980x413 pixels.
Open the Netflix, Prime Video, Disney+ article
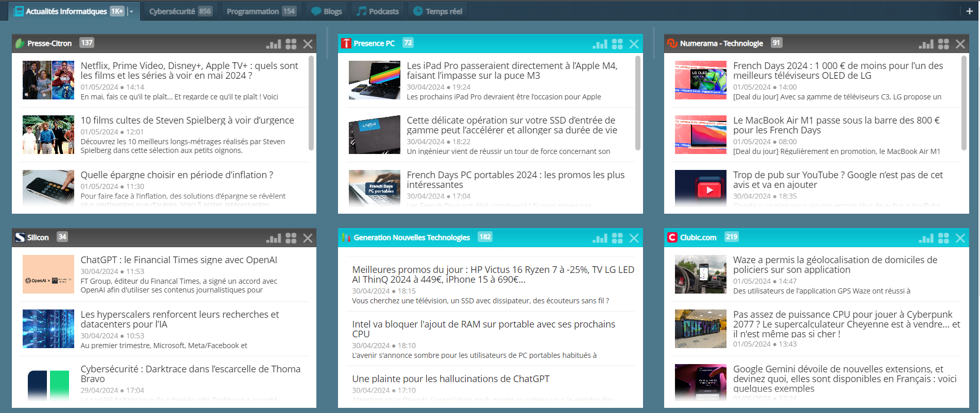tap(189, 71)
